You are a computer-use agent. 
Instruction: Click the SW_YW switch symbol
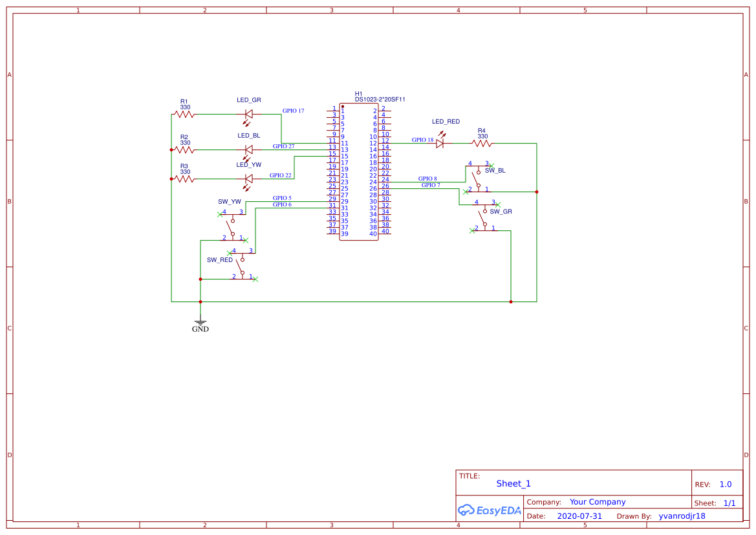pyautogui.click(x=233, y=227)
